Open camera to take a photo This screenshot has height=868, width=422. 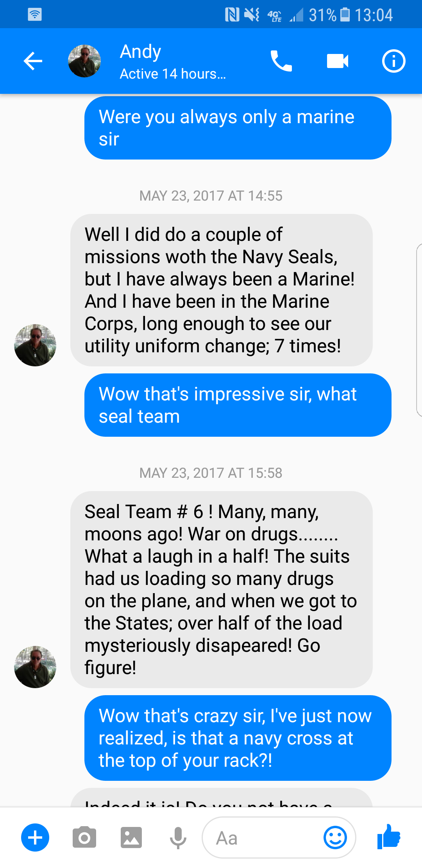click(84, 838)
